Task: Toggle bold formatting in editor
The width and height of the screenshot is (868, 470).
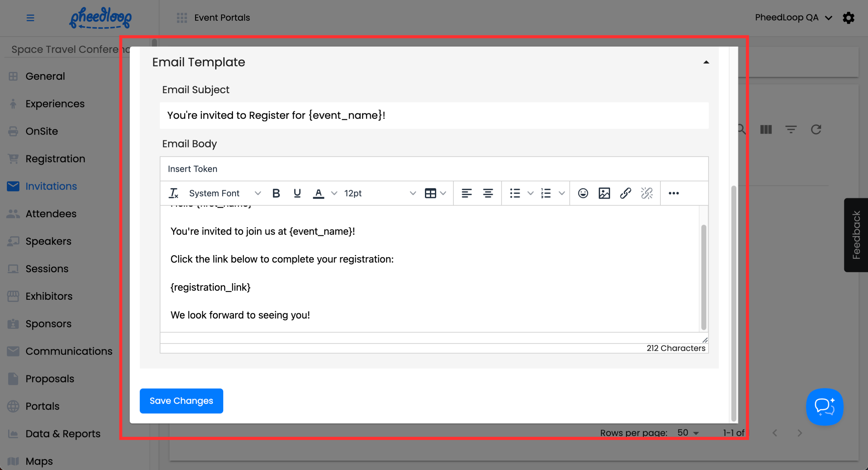Action: click(x=276, y=193)
